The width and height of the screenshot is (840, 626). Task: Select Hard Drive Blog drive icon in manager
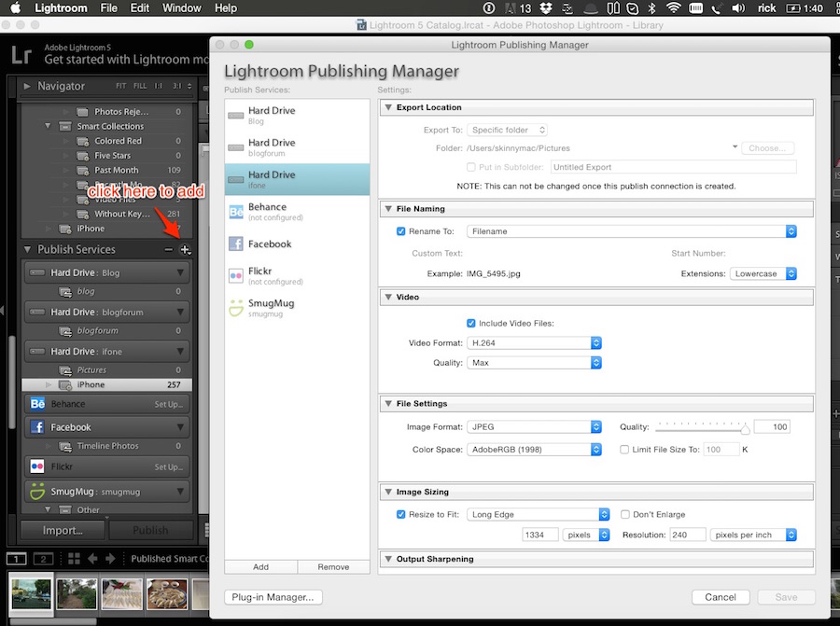236,115
